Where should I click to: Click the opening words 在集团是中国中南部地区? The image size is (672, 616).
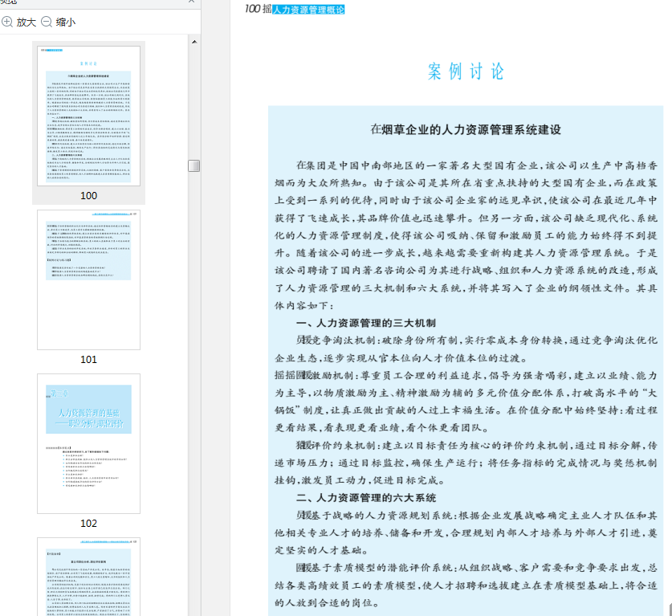click(x=356, y=165)
